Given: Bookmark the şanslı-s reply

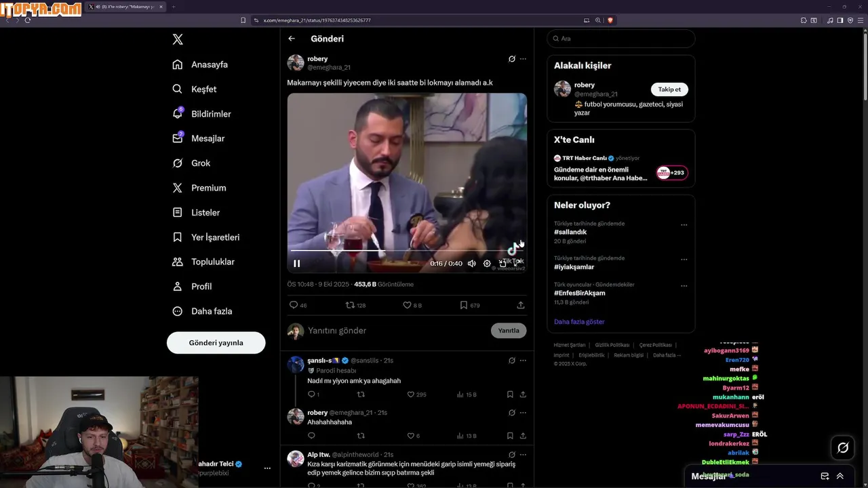Looking at the screenshot, I should (x=510, y=394).
